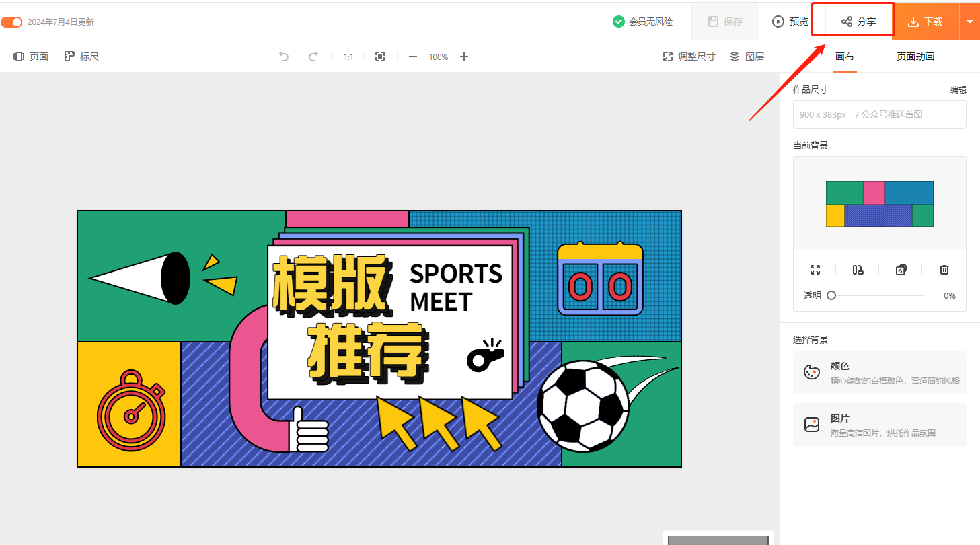Screen dimensions: 980x545
Task: Toggle the 标尺 ruler
Action: pos(82,57)
